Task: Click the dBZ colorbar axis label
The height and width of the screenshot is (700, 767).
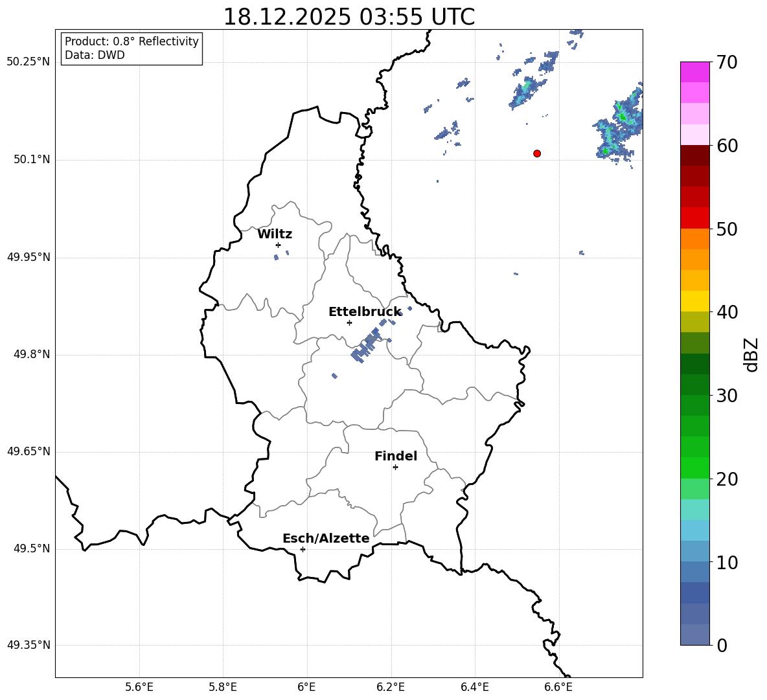Action: coord(751,354)
